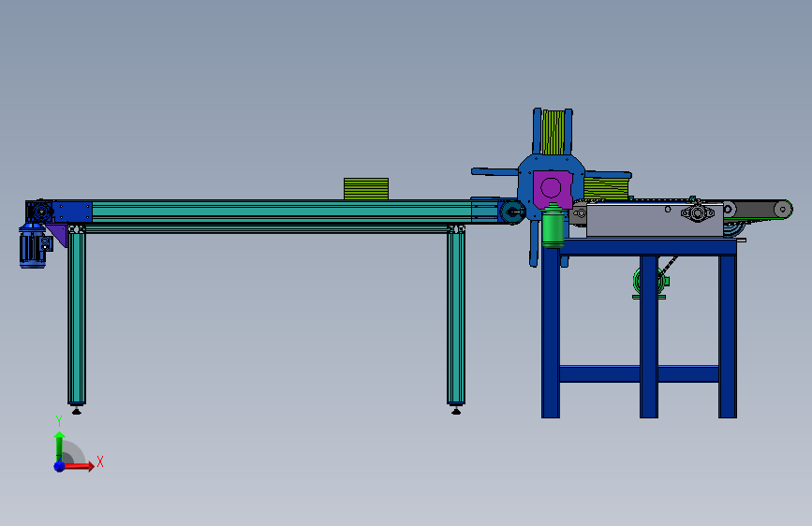The width and height of the screenshot is (812, 526).
Task: Click the purple triangular bracket beside the motor
Action: click(x=58, y=234)
